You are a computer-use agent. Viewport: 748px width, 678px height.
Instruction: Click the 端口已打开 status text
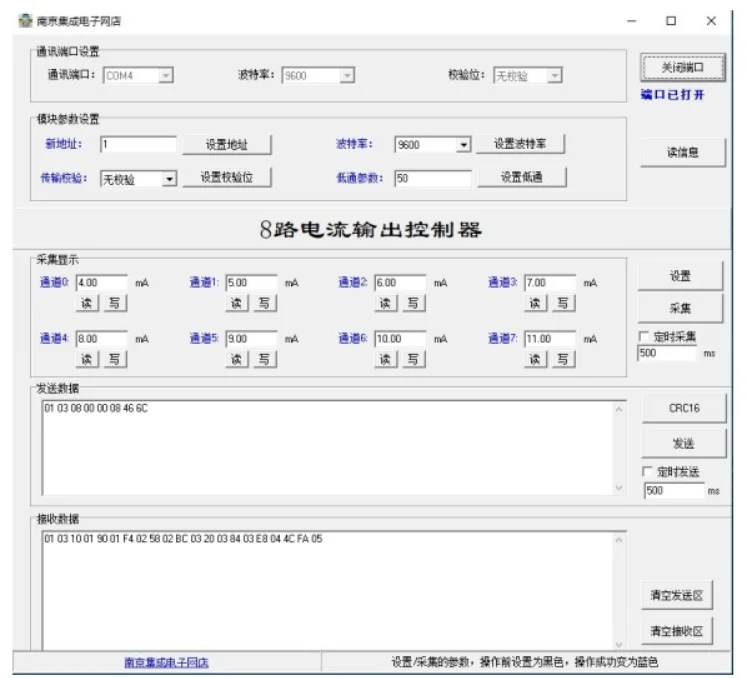pos(672,94)
